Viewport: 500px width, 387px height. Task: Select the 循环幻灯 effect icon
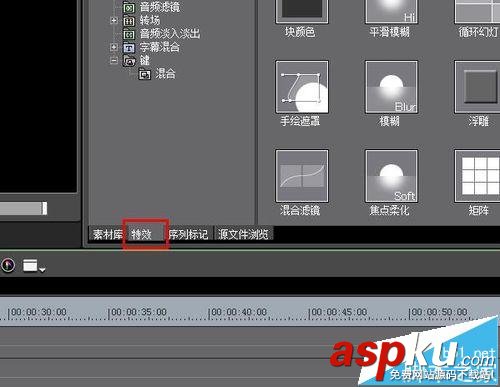477,12
